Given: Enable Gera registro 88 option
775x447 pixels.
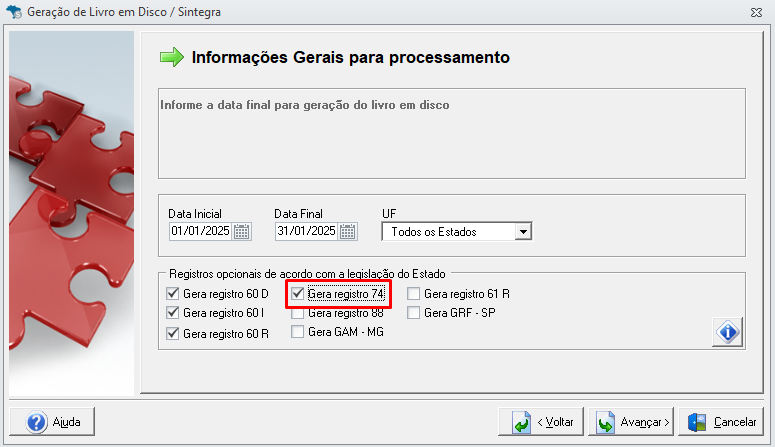Looking at the screenshot, I should (298, 313).
